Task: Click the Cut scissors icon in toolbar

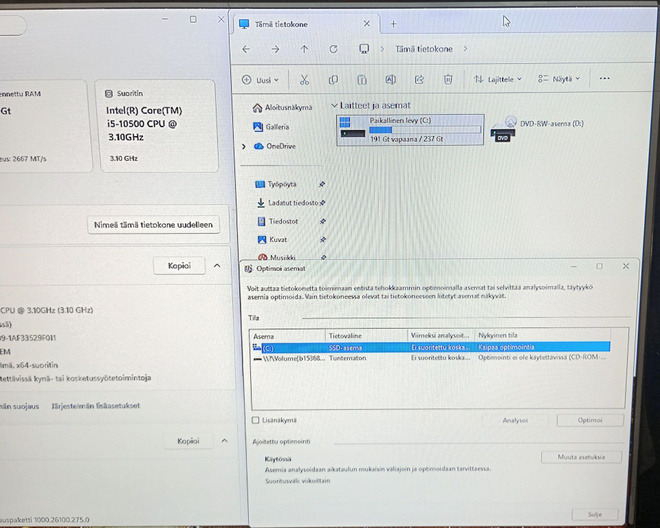Action: tap(304, 80)
